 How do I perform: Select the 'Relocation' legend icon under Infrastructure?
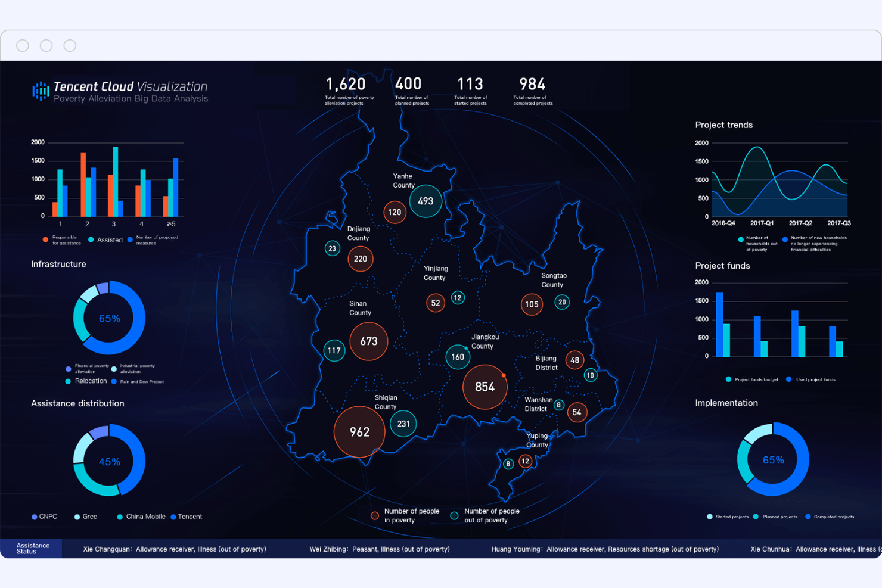pos(67,381)
